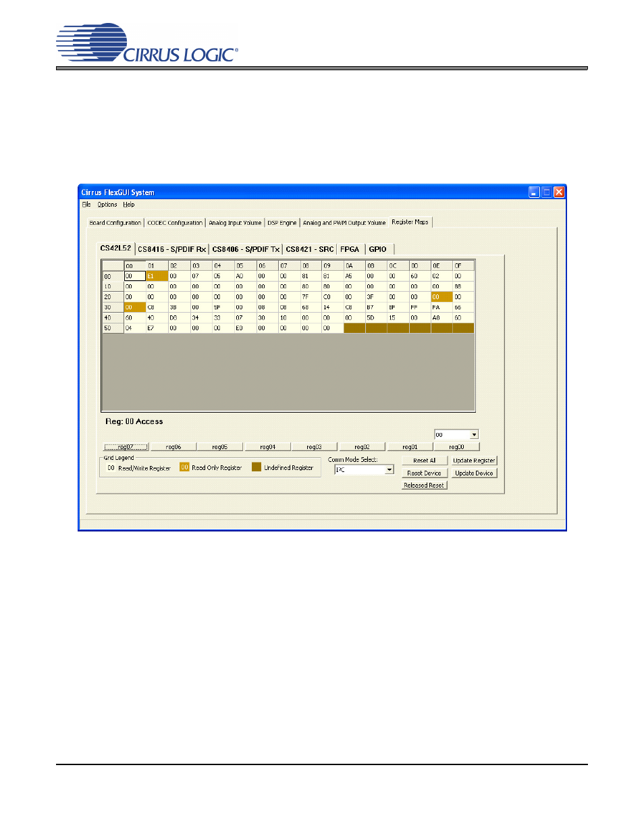Select register 00 cell with focus box

pos(134,276)
